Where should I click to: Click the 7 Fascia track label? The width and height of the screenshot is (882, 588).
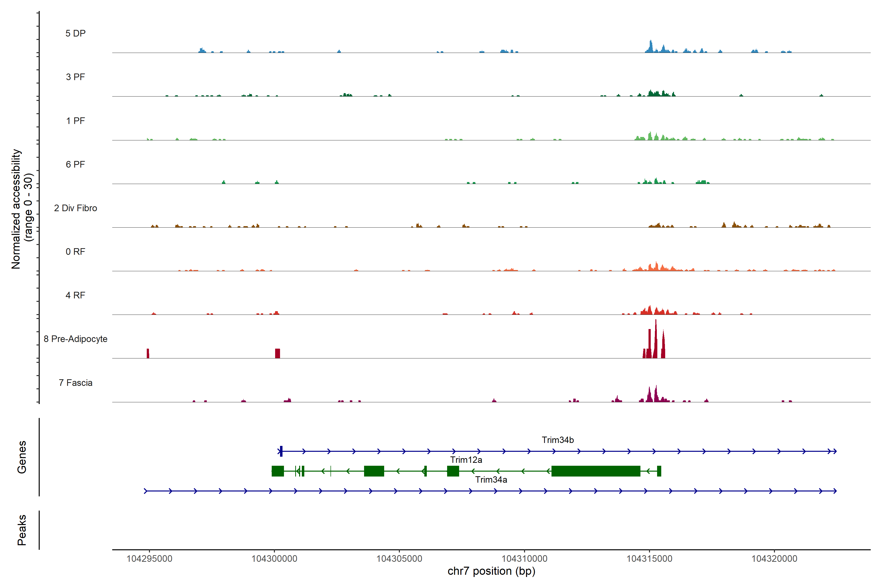coord(75,382)
